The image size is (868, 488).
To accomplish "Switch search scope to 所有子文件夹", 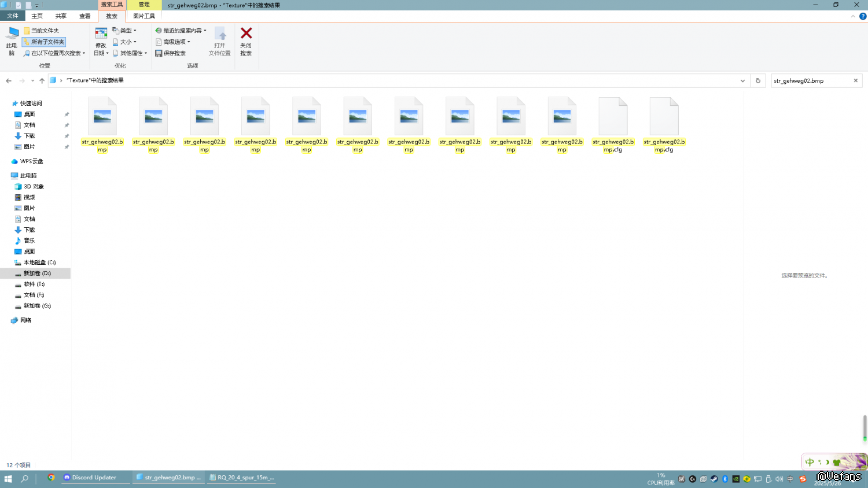I will [44, 42].
